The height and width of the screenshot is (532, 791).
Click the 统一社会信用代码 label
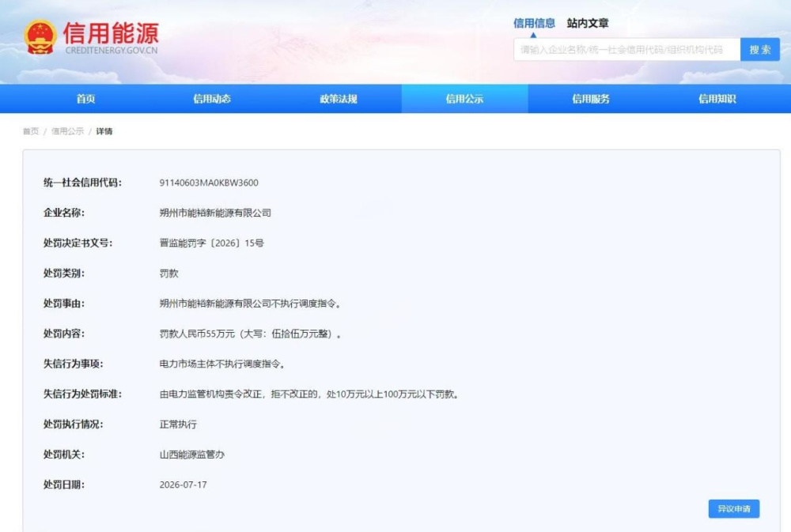(83, 183)
